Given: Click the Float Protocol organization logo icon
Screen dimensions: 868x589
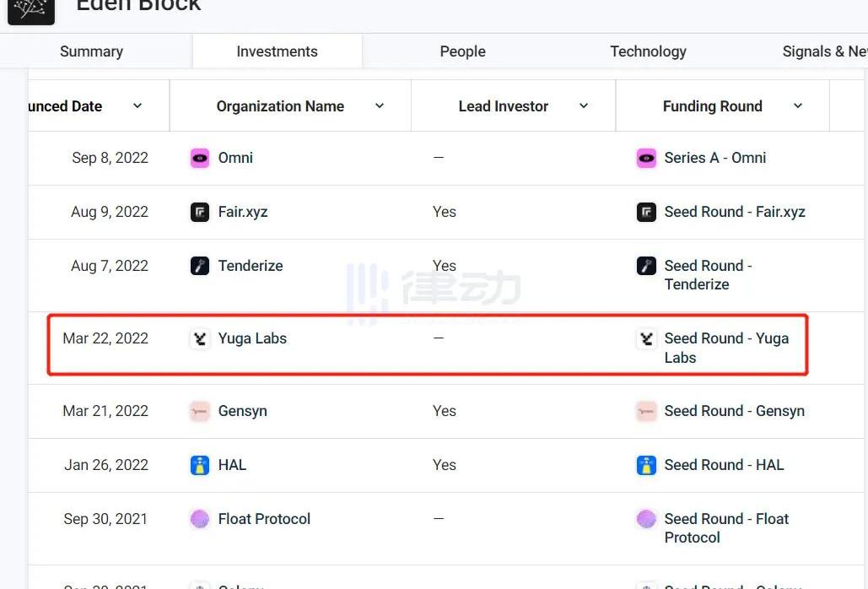Looking at the screenshot, I should (200, 519).
